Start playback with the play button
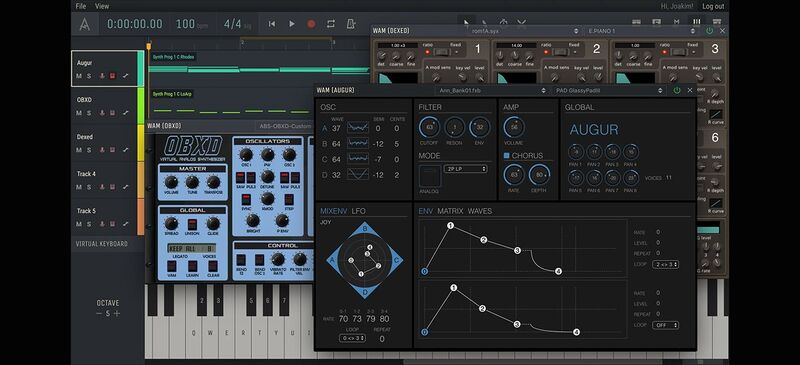 click(292, 24)
